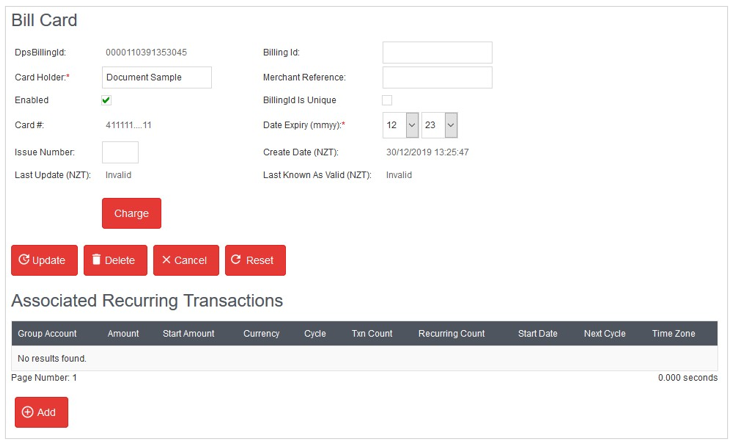Click the Amount column header
The image size is (733, 444).
coord(123,334)
